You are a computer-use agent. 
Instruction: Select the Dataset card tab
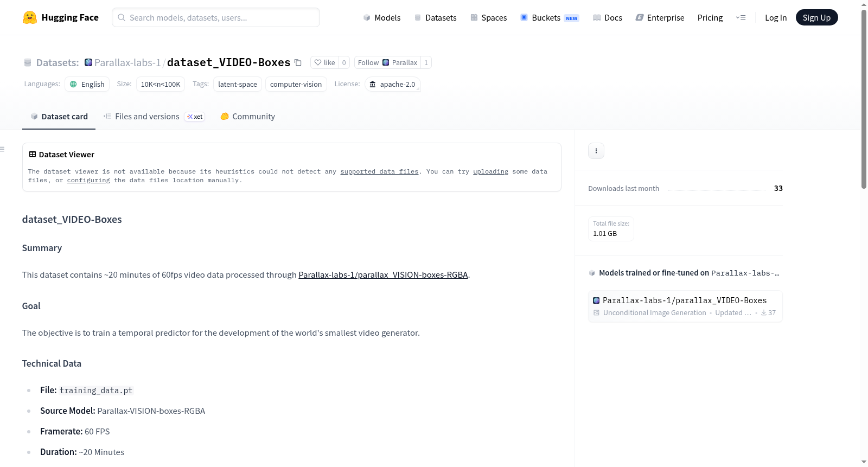coord(59,117)
